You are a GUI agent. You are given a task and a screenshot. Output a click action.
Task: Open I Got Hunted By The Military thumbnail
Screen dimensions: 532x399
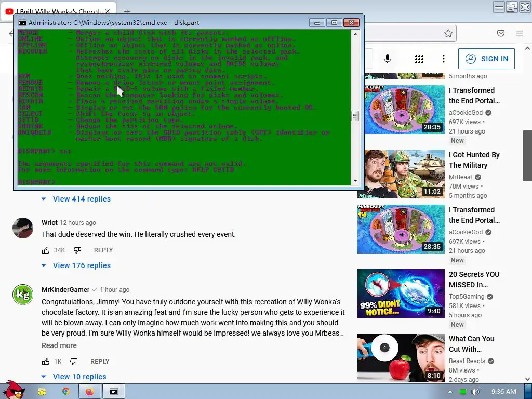point(401,174)
